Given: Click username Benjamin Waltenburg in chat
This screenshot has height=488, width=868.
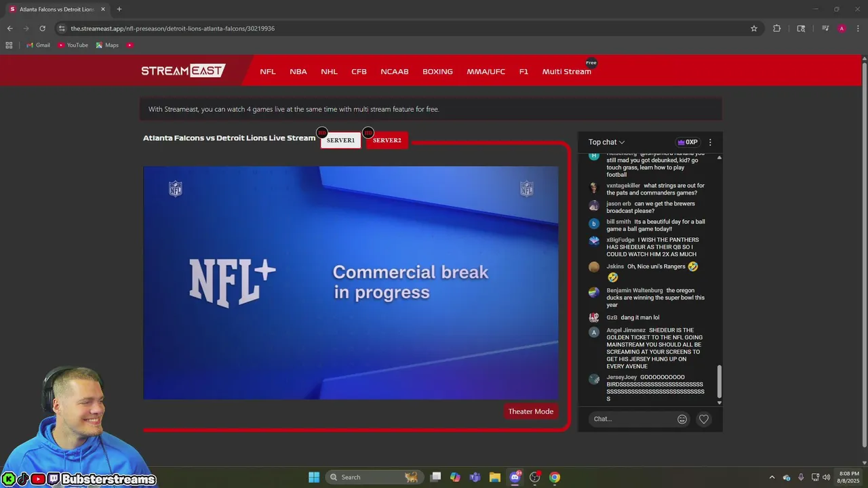Looking at the screenshot, I should click(x=635, y=290).
